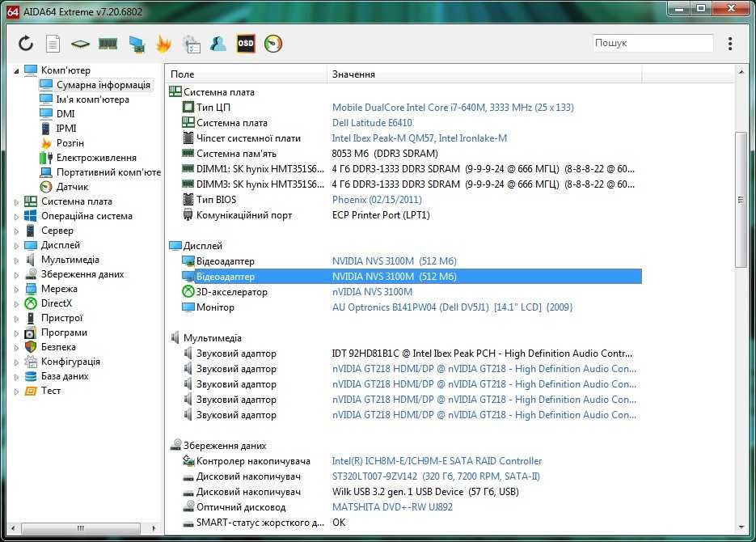The width and height of the screenshot is (756, 542).
Task: Click the scroll-up arrow of details pane
Action: (x=741, y=72)
